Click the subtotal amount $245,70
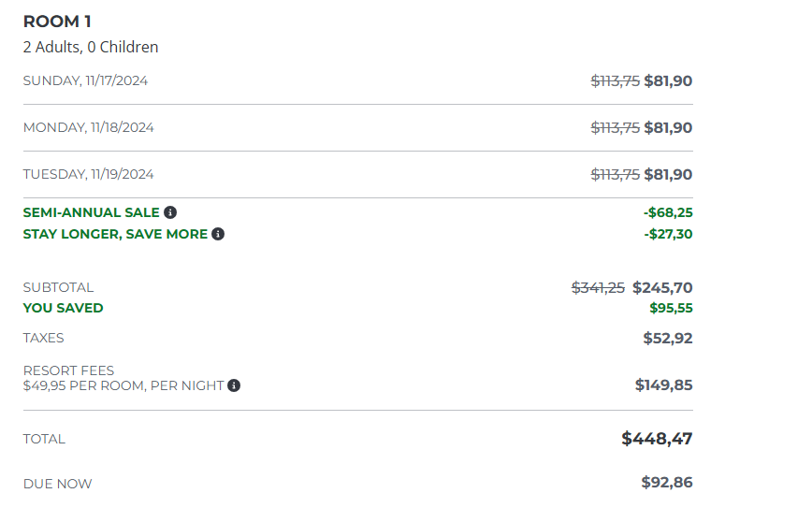Viewport: 812px width, 508px height. tap(662, 287)
